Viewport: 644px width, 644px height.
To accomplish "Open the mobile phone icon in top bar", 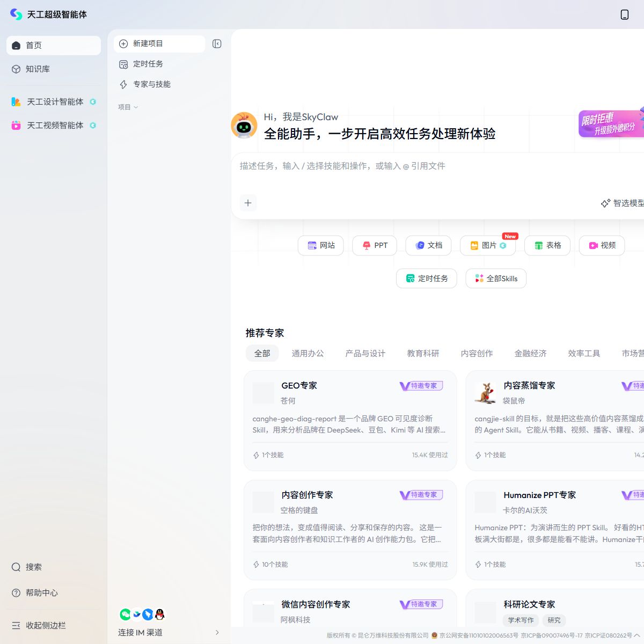I will [x=625, y=14].
